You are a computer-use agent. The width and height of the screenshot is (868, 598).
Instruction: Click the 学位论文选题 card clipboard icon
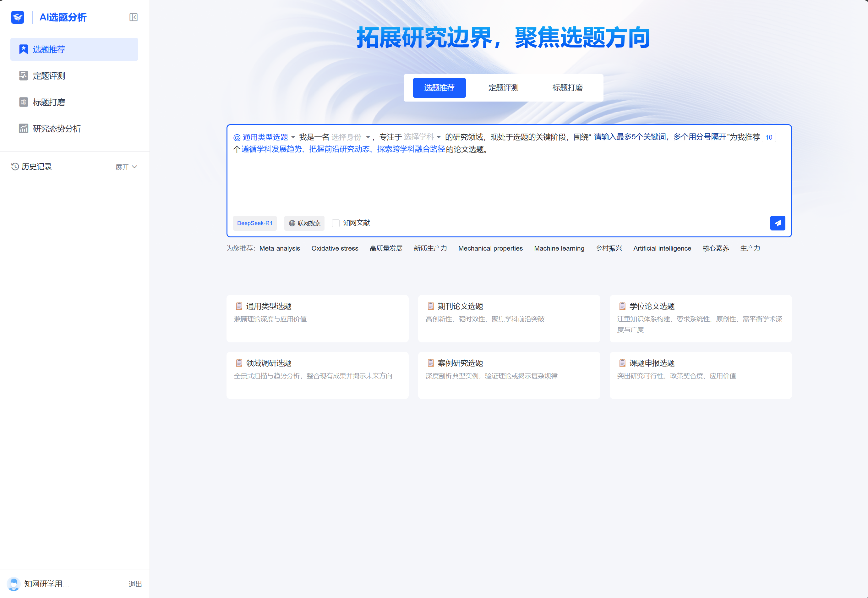[x=622, y=306]
